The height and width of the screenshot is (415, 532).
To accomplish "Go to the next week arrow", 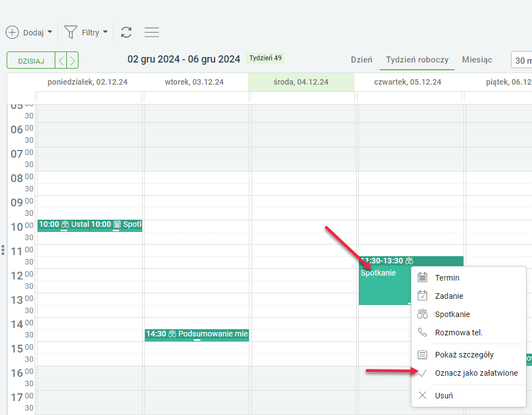I will 72,61.
